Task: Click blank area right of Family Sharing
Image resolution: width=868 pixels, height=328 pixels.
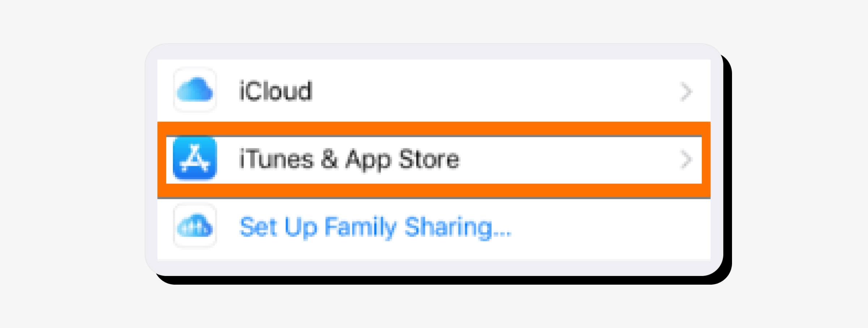Action: [x=611, y=227]
